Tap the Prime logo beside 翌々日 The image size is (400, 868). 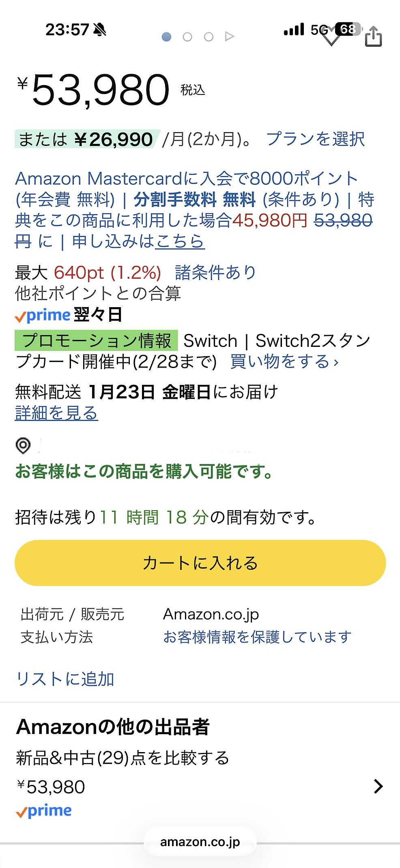[x=43, y=315]
